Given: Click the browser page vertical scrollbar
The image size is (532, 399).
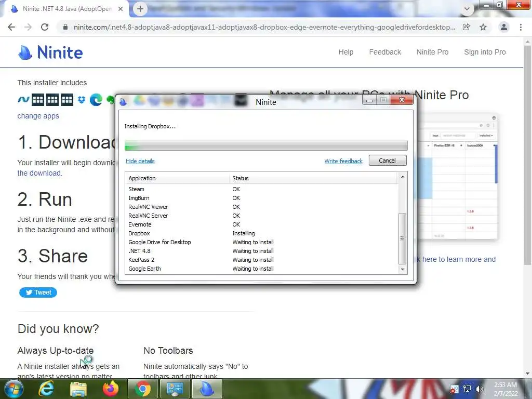Looking at the screenshot, I should tap(527, 154).
